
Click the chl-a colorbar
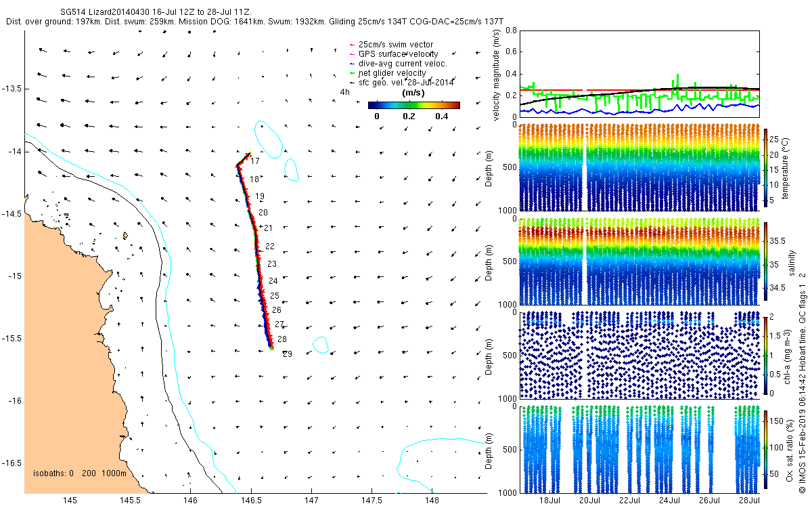click(766, 355)
